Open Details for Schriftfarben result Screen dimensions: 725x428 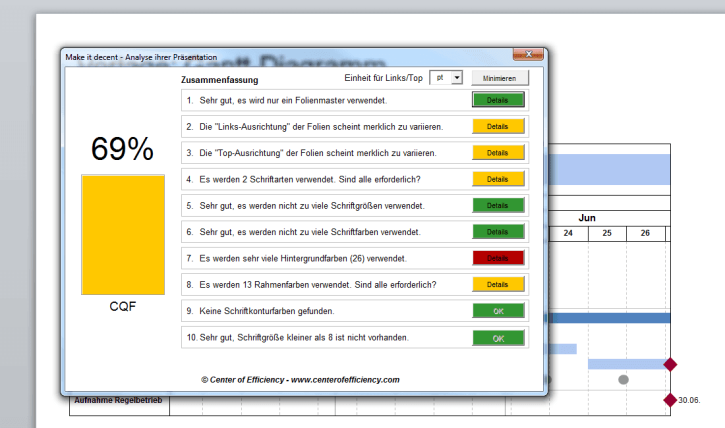tap(498, 232)
